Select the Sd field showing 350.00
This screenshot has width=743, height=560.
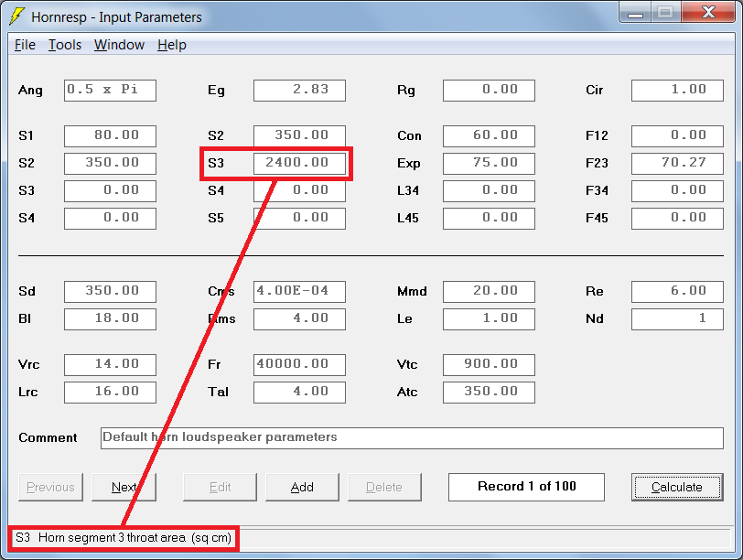click(110, 292)
